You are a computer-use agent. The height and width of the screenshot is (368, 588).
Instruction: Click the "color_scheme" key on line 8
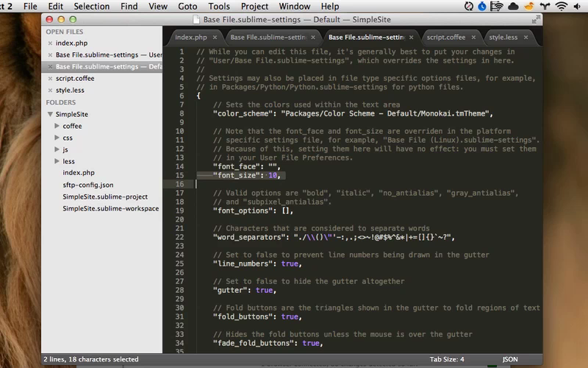[x=243, y=113]
